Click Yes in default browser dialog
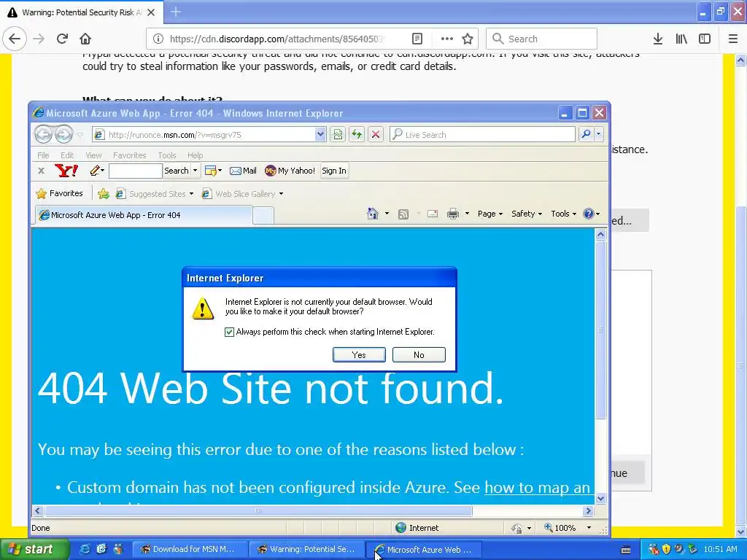This screenshot has height=560, width=747. tap(359, 355)
